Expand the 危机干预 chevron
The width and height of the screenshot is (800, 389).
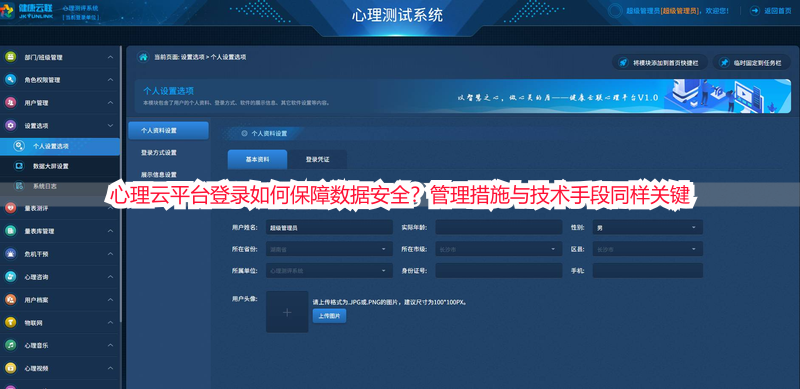point(110,254)
